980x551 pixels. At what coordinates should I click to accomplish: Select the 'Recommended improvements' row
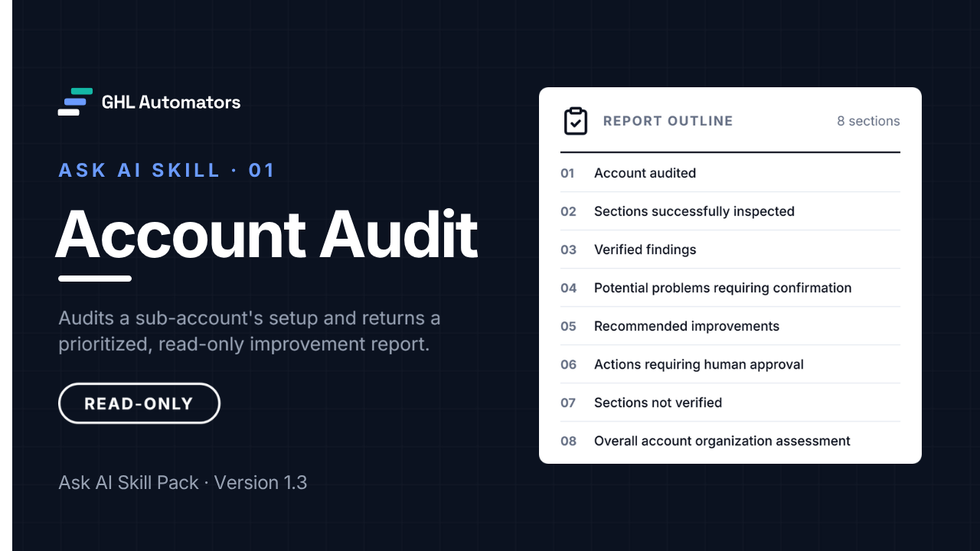pos(730,326)
